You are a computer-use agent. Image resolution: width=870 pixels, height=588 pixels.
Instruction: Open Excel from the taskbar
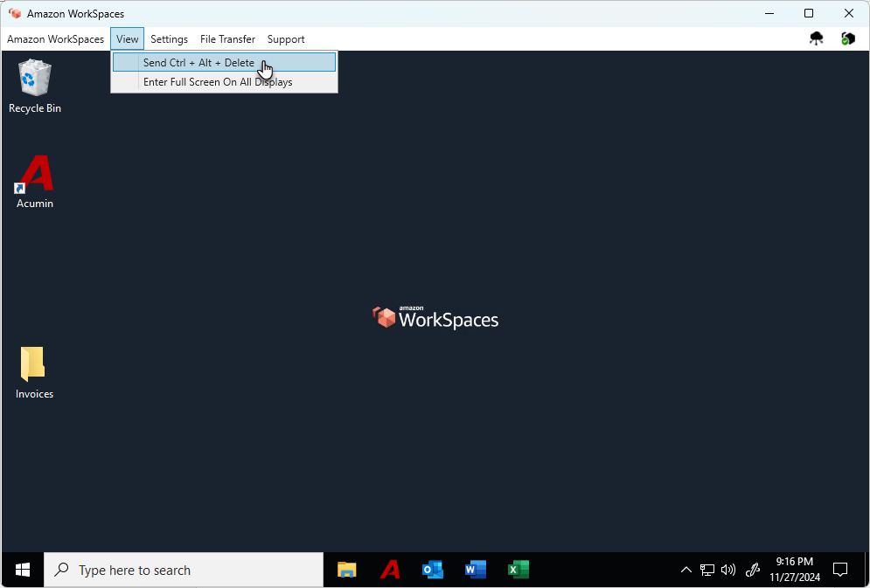(519, 570)
